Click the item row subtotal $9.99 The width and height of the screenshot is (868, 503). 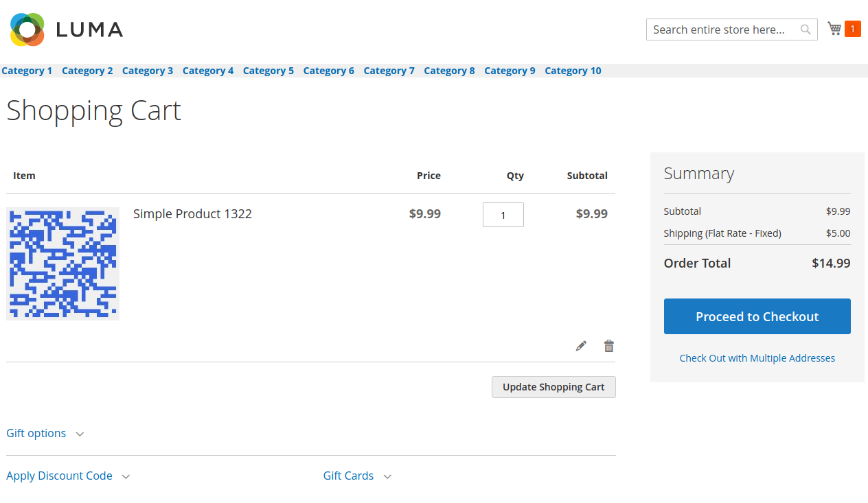point(592,214)
